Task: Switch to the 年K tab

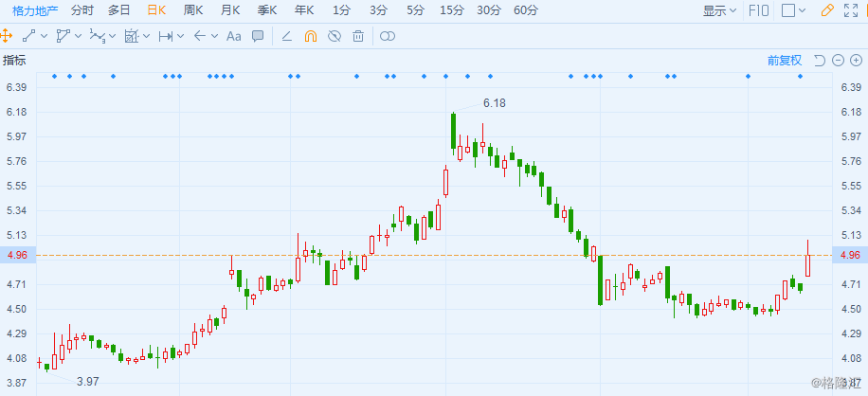Action: [304, 10]
